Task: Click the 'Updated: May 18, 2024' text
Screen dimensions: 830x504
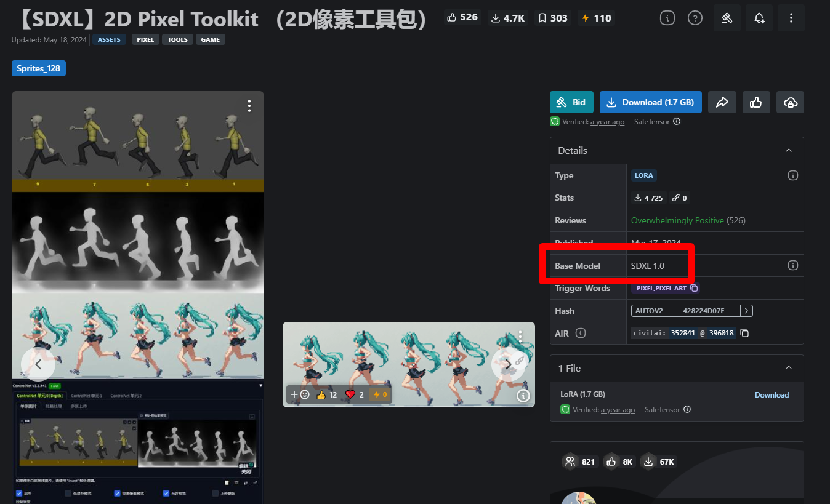Action: click(50, 40)
